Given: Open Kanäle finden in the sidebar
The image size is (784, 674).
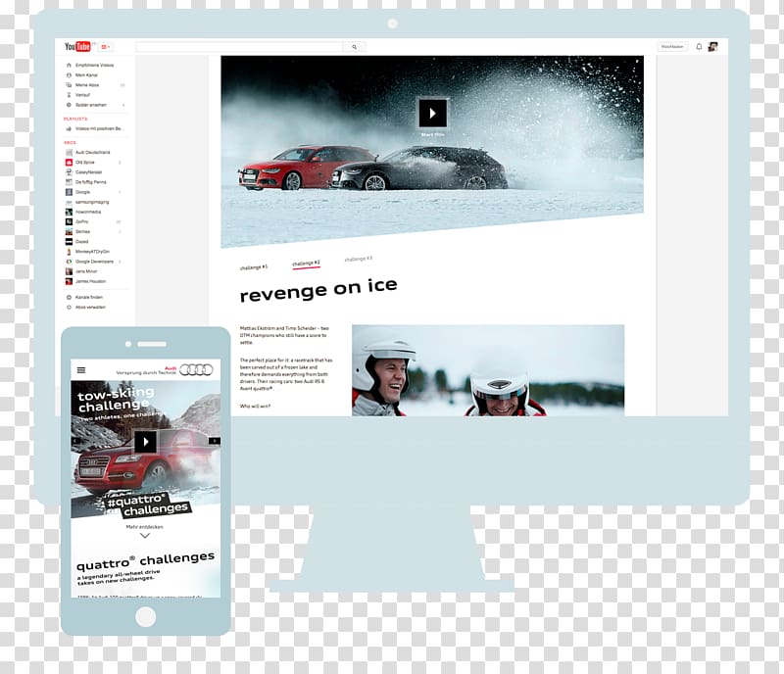Looking at the screenshot, I should (89, 298).
